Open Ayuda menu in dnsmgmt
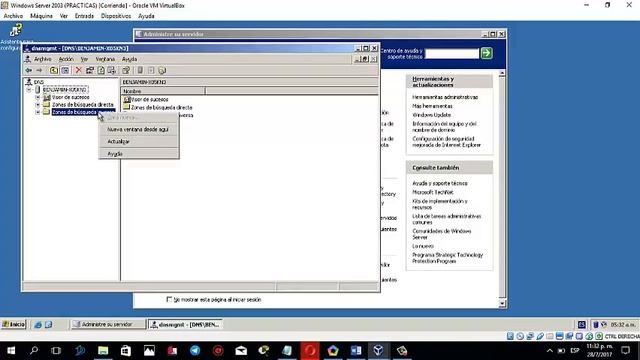The width and height of the screenshot is (640, 360). click(x=129, y=59)
